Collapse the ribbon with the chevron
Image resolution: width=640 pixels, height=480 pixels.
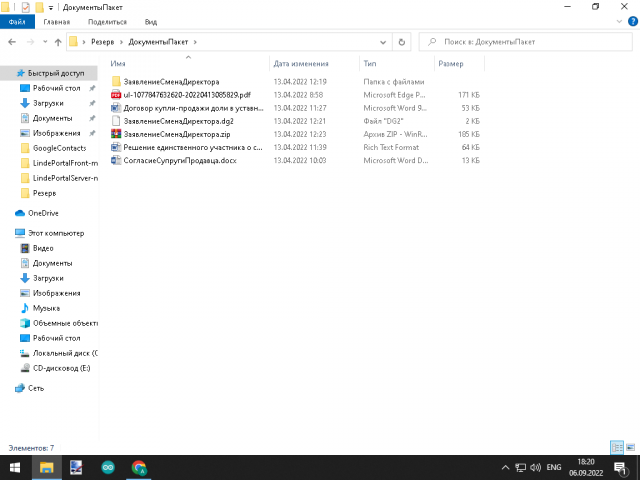(619, 22)
